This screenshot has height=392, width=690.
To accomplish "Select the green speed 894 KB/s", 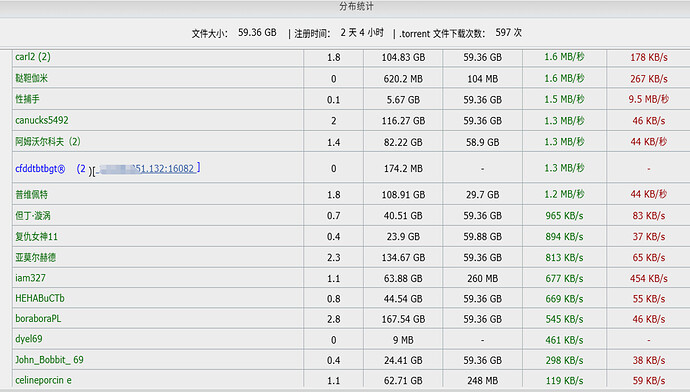I will pos(565,237).
